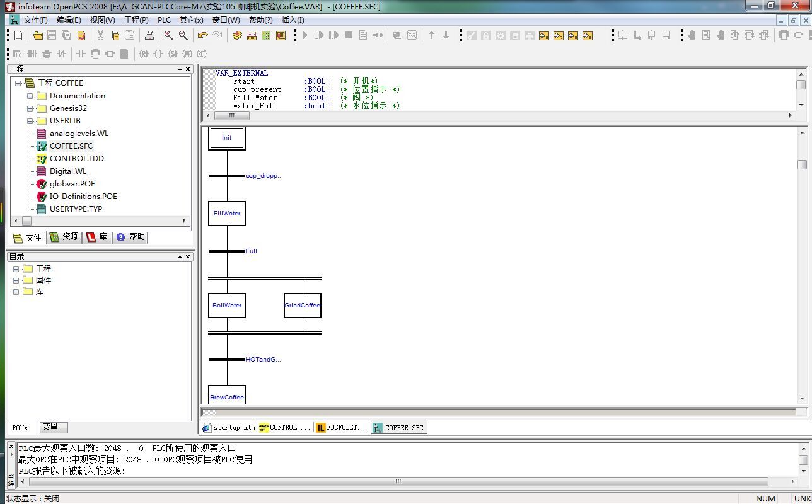Open the PLC menu
The height and width of the screenshot is (504, 812).
click(x=164, y=20)
